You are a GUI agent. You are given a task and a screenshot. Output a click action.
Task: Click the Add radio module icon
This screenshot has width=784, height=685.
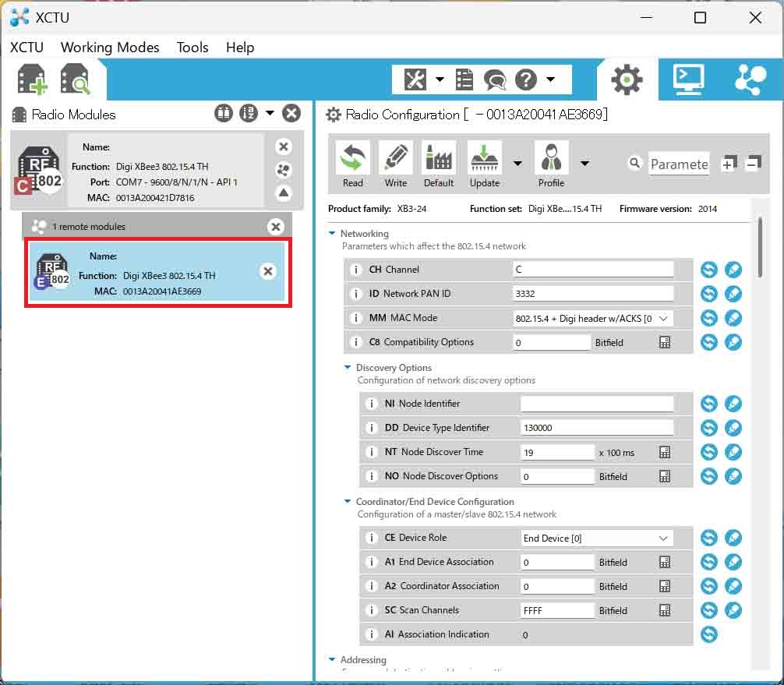[32, 79]
